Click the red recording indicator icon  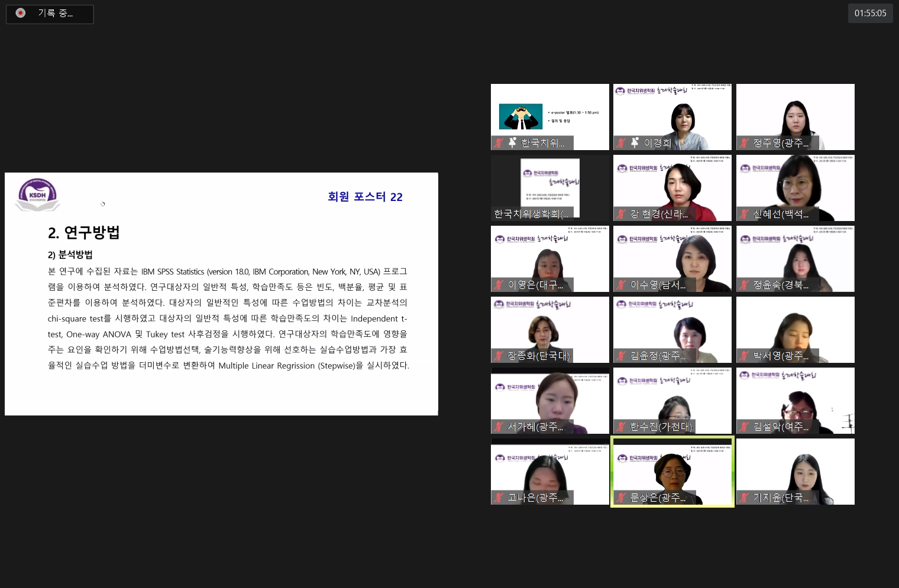tap(21, 13)
